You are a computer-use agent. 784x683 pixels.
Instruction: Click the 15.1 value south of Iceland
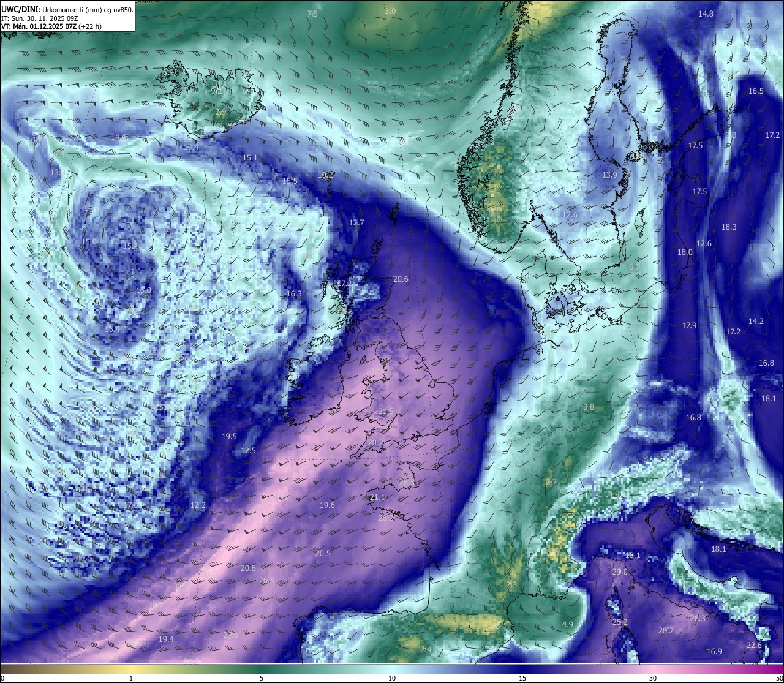point(250,157)
